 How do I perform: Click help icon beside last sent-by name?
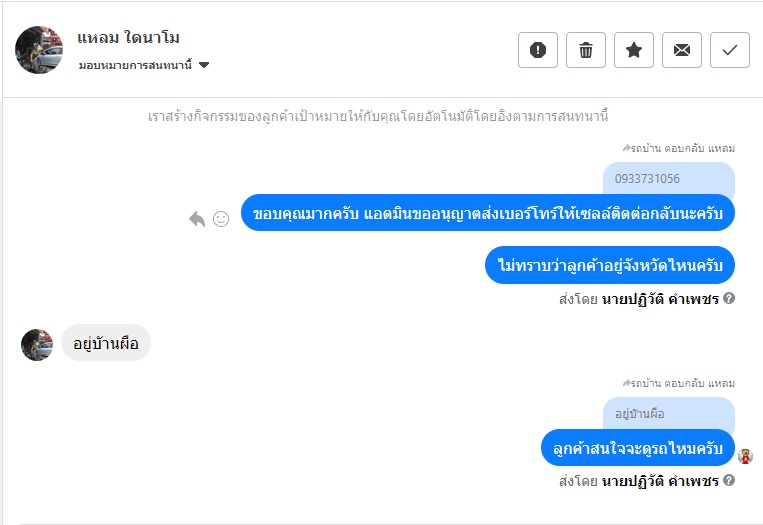(x=729, y=481)
